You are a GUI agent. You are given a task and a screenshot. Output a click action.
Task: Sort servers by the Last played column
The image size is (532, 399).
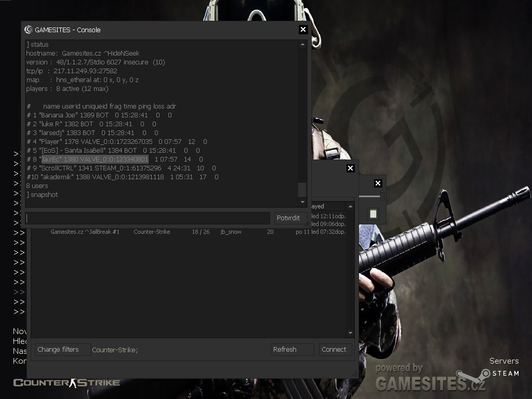pyautogui.click(x=326, y=206)
